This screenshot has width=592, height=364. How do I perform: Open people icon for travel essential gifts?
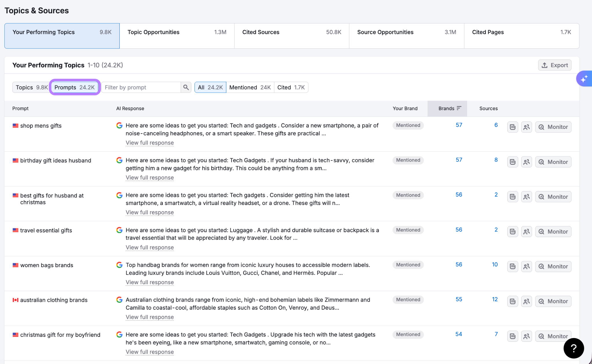(526, 232)
